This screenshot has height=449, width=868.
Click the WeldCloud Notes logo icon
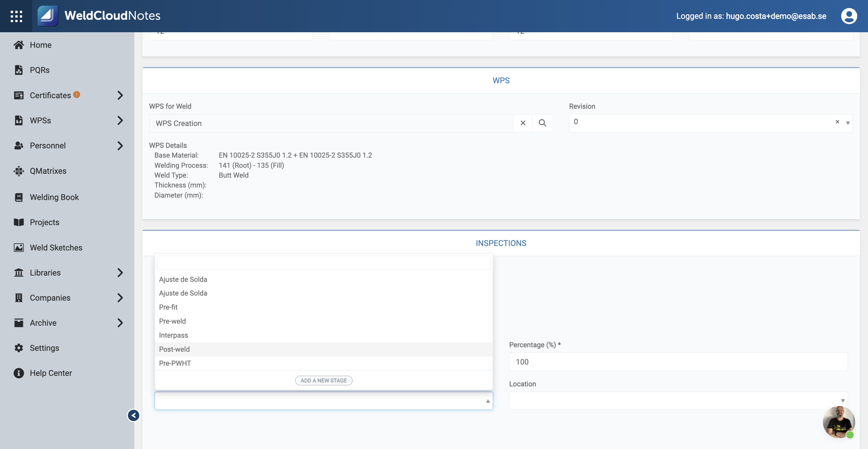click(x=47, y=16)
